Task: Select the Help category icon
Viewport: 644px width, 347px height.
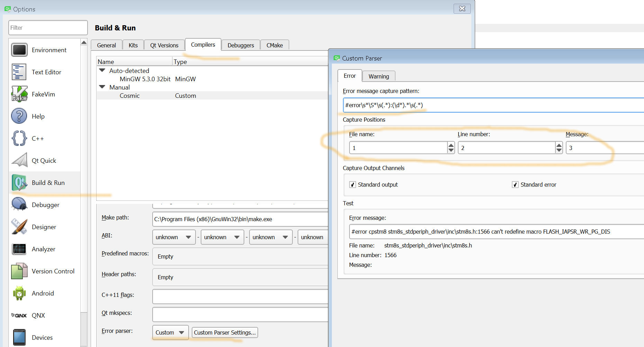Action: point(19,116)
